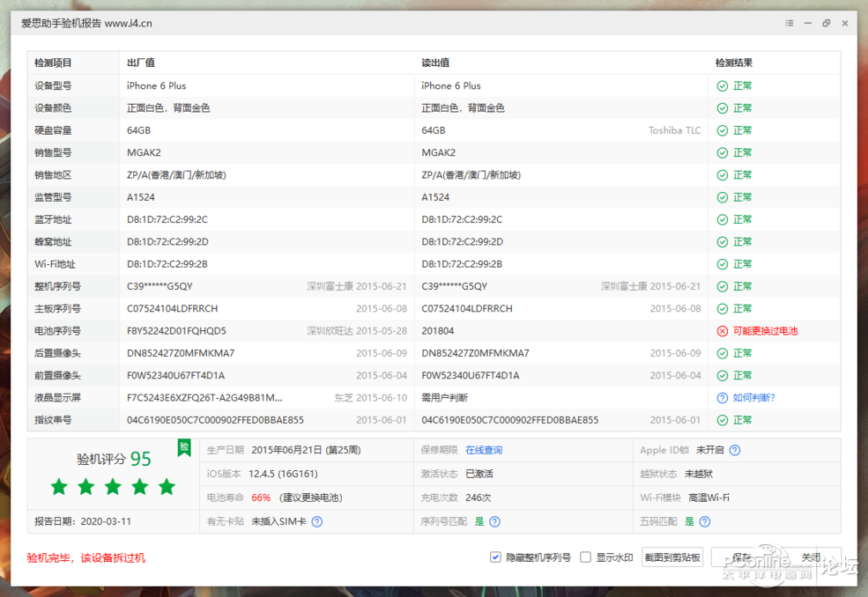The image size is (868, 597).
Task: Open help icon next to Apple ID锁
Action: click(735, 450)
